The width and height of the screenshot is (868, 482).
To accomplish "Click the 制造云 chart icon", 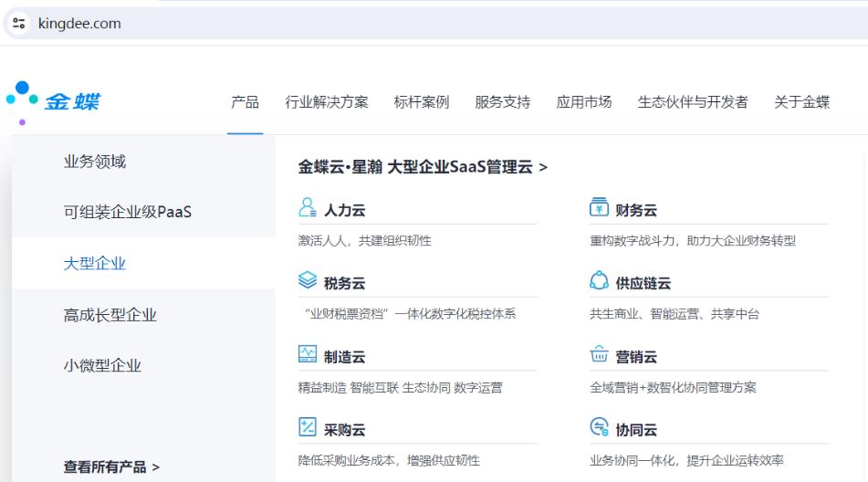I will [x=308, y=353].
